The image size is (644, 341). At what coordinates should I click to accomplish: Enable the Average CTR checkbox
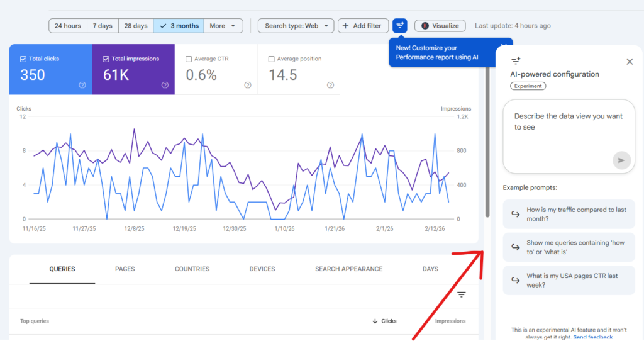189,59
